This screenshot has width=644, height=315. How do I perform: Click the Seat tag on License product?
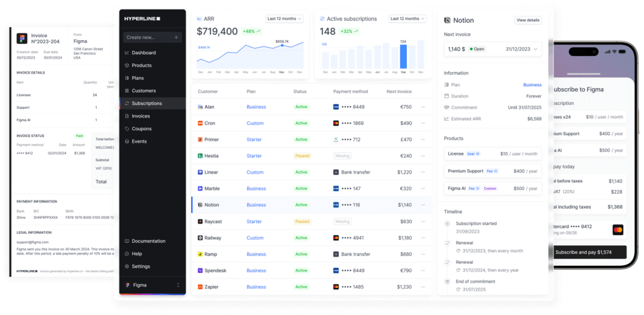pos(474,153)
